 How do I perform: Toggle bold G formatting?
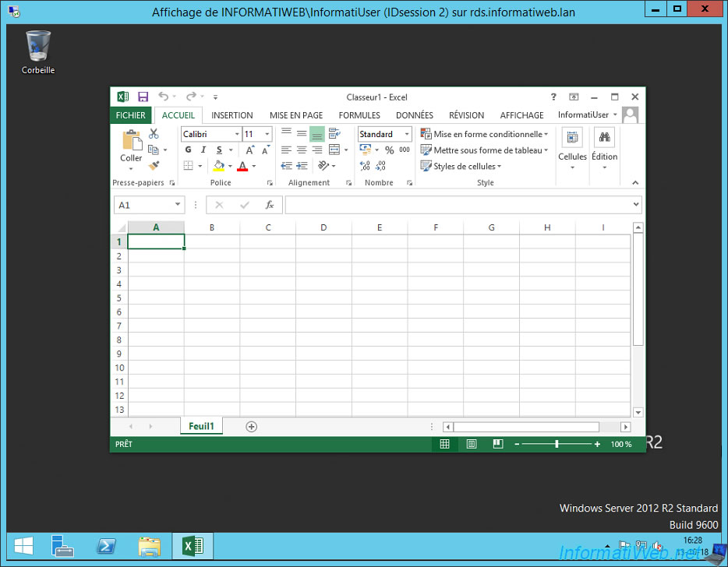coord(188,150)
